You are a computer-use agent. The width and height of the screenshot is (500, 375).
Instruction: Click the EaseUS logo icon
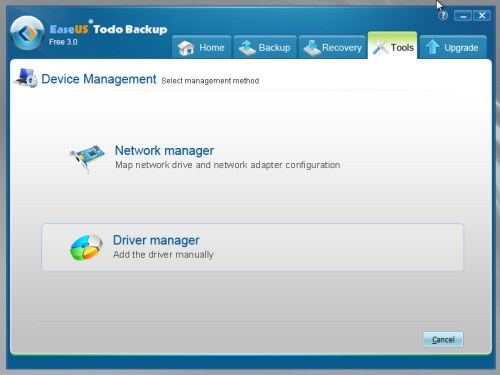(27, 33)
